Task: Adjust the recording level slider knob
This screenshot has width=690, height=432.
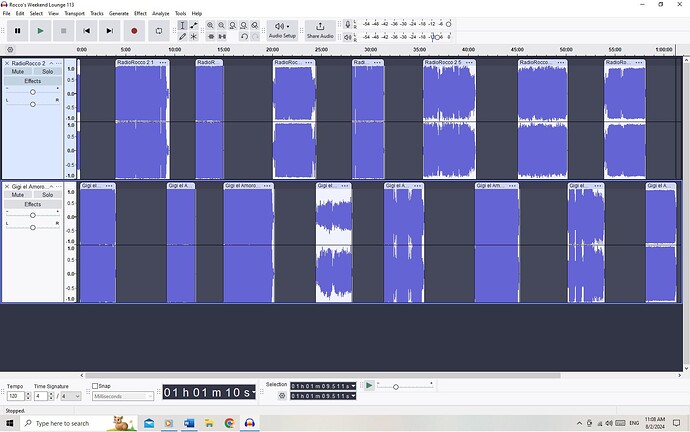Action: click(448, 24)
